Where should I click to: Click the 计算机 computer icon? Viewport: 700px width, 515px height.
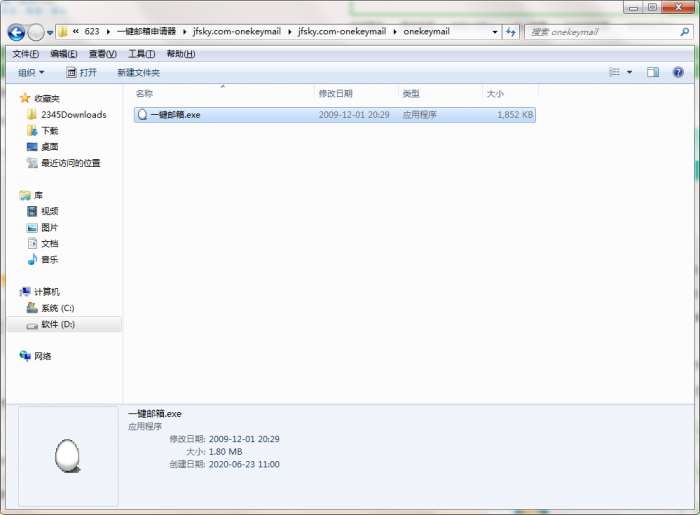point(25,291)
